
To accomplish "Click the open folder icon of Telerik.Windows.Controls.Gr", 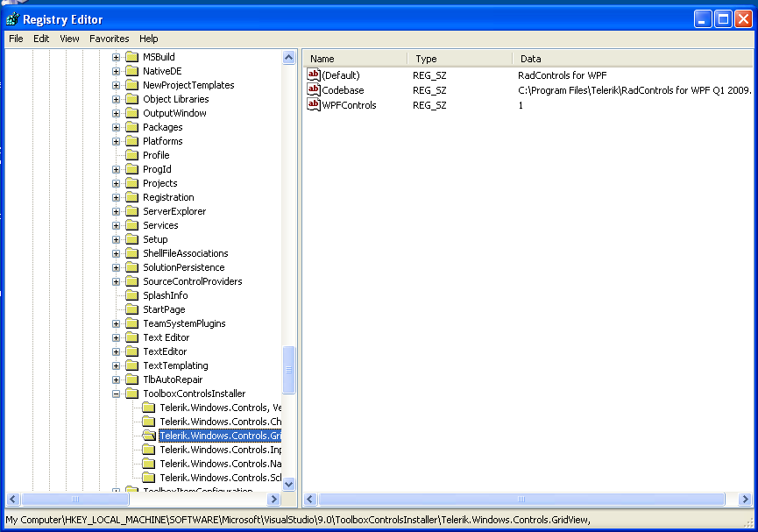I will tap(149, 436).
